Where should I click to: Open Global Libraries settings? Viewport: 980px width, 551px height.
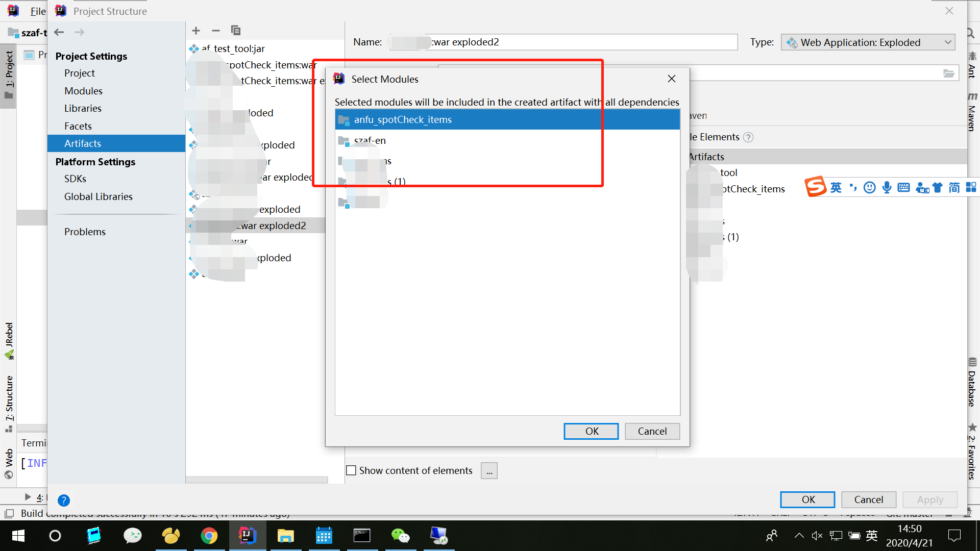click(98, 196)
